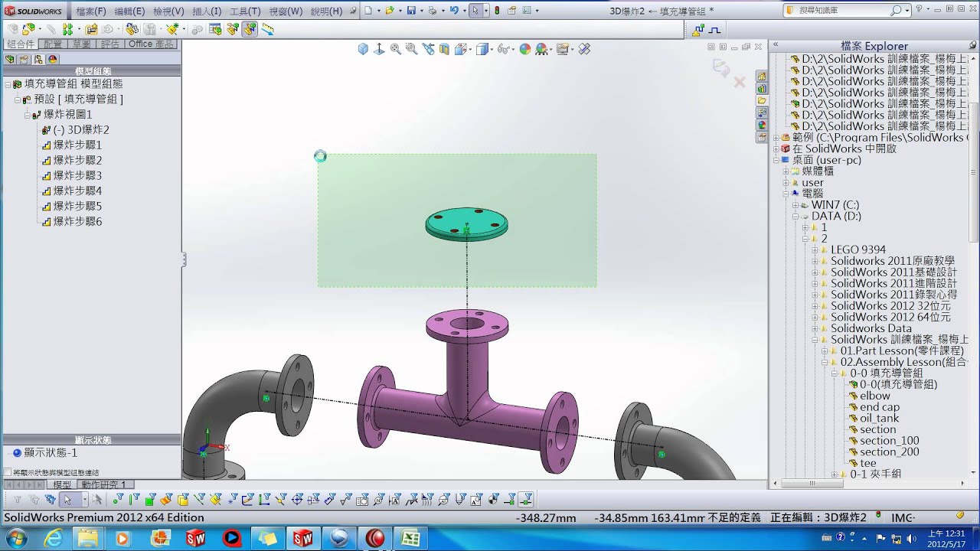
Task: Click the Open file folder icon
Action: pos(390,11)
